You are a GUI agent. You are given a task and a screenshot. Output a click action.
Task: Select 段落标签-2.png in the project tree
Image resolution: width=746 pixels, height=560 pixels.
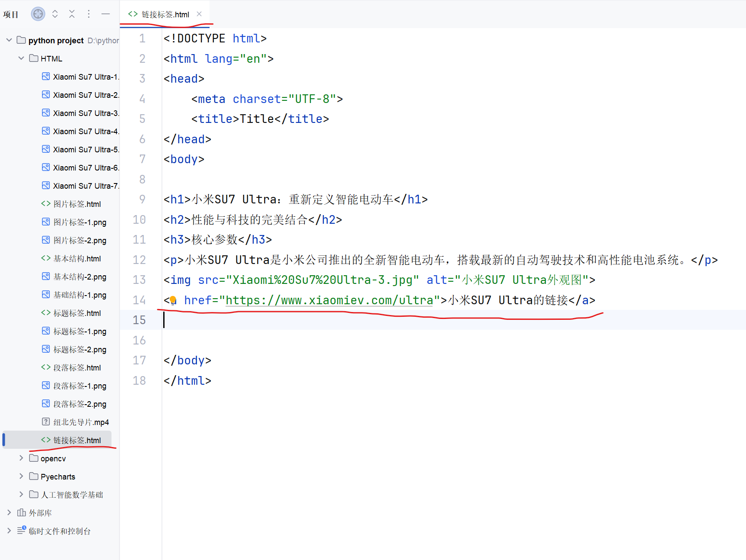click(x=74, y=404)
